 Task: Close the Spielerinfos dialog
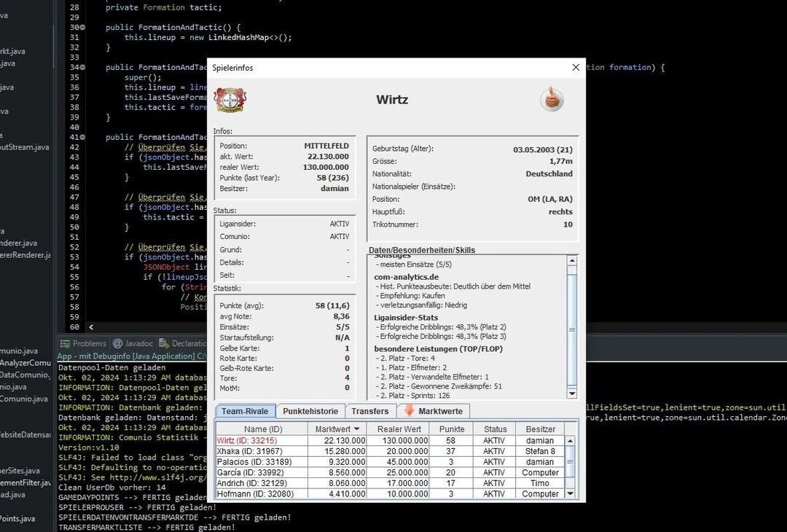[576, 67]
